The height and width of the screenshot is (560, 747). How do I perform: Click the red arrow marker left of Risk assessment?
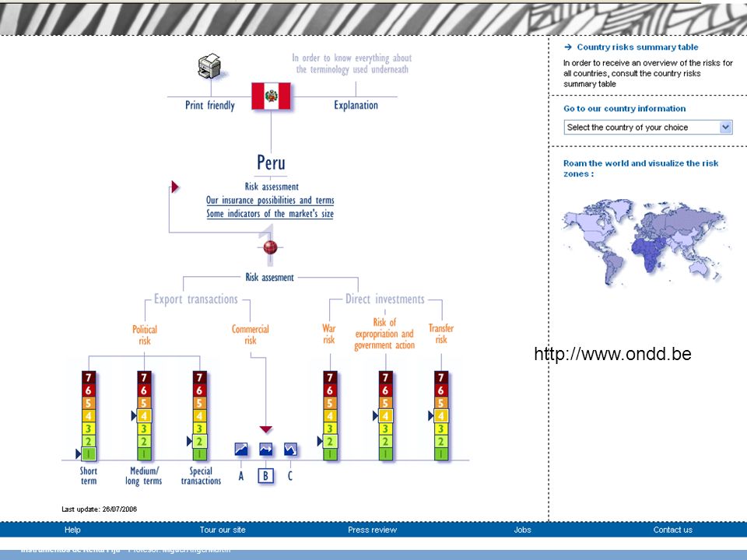point(175,187)
